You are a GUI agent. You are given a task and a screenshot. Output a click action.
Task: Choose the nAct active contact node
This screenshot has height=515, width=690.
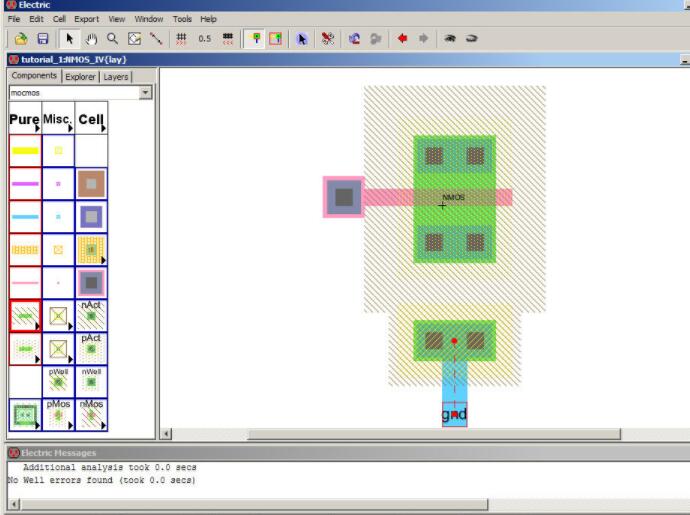[91, 316]
